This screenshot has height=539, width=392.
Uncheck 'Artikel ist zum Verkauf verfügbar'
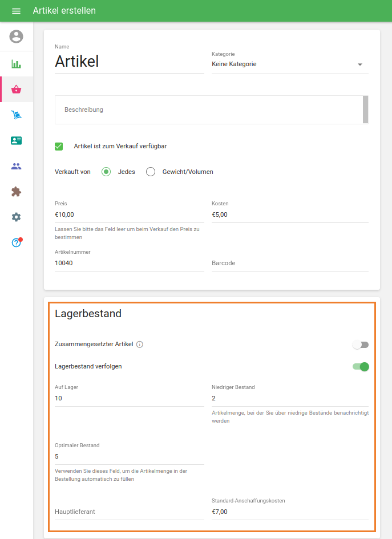tap(59, 147)
